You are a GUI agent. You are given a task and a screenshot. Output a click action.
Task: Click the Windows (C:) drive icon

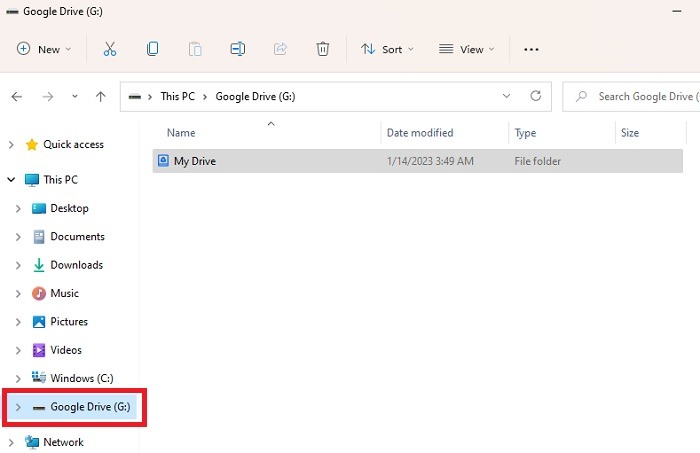[x=39, y=378]
